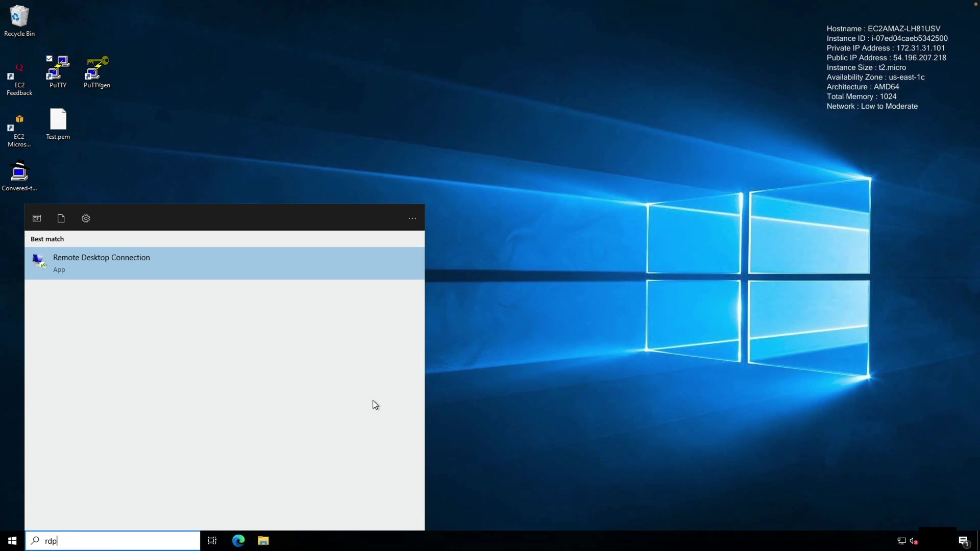Open the notifications Action Center
The image size is (980, 551).
tap(964, 541)
